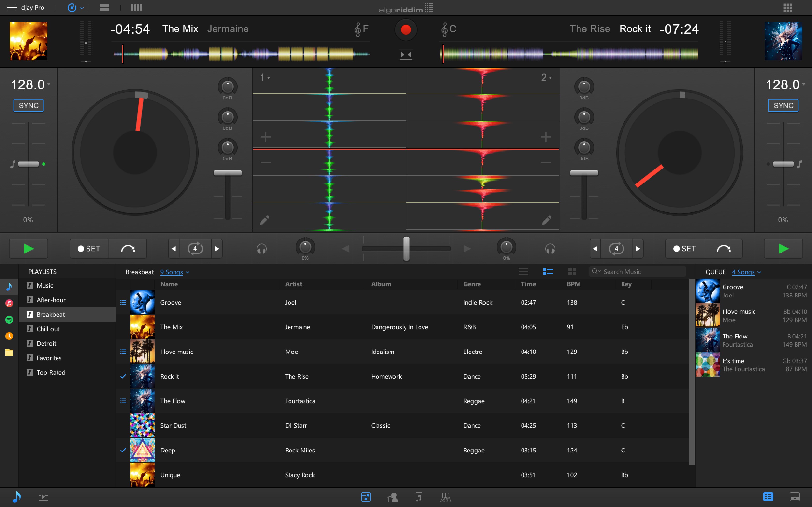
Task: Show the History via the clock icon
Action: [x=9, y=336]
